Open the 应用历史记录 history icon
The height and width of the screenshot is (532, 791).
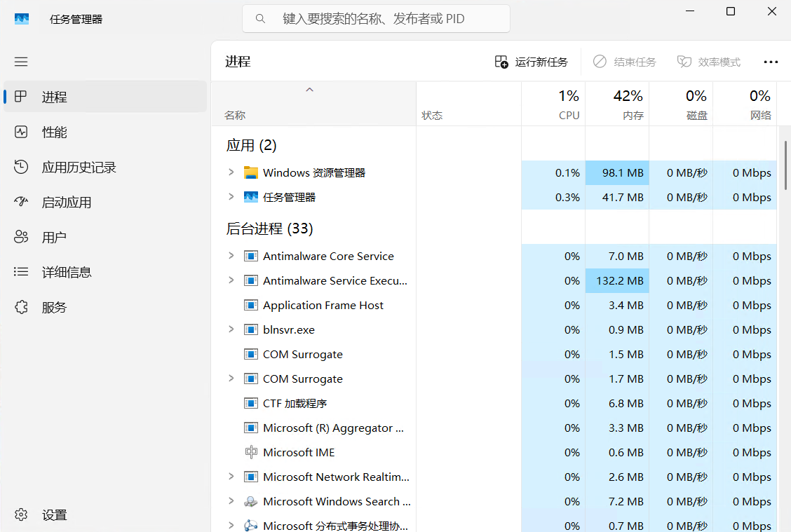point(21,167)
